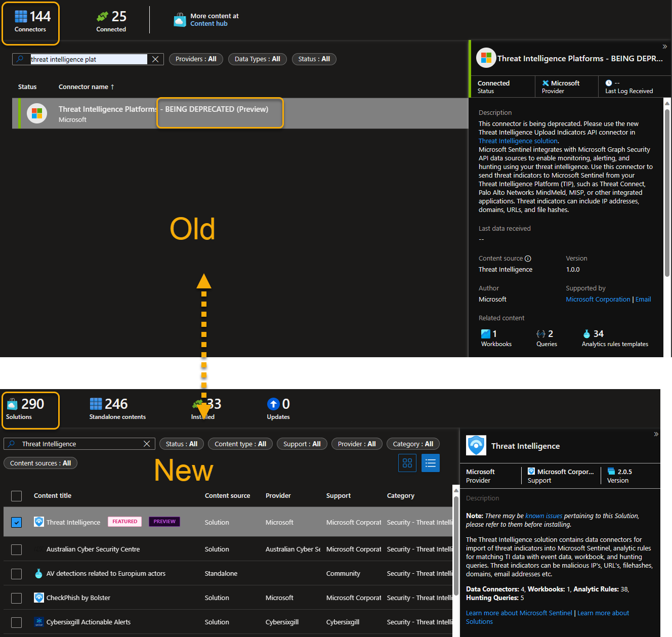Open the Content sources : All filter
Viewport: 672px width, 637px height.
(x=40, y=463)
